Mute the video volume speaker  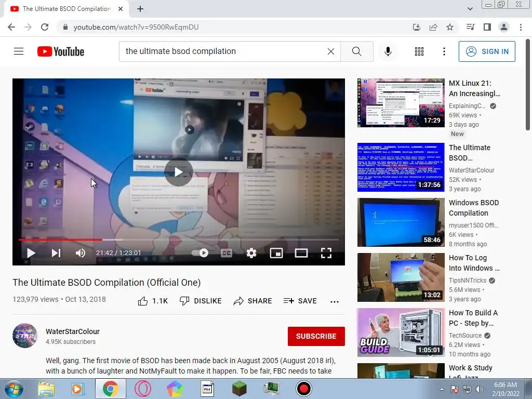81,253
